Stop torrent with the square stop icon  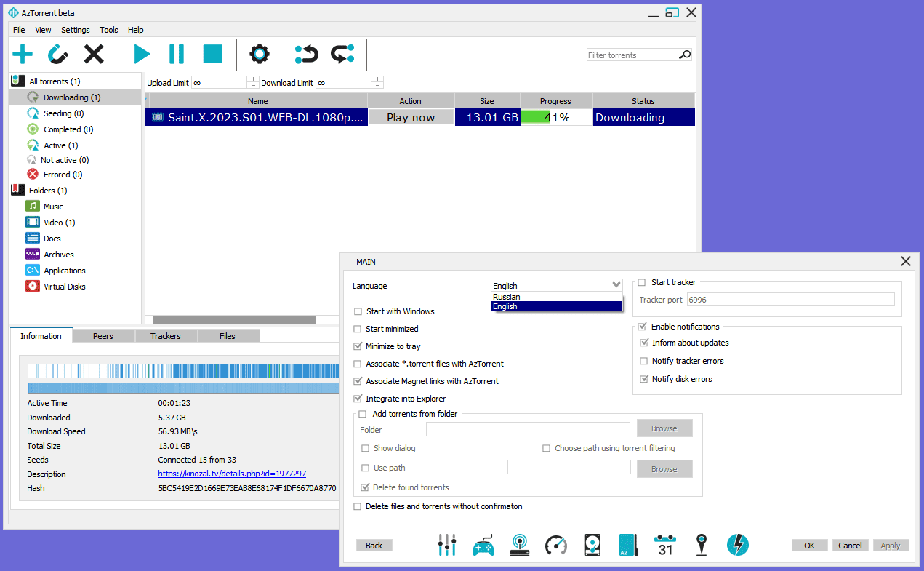[212, 54]
